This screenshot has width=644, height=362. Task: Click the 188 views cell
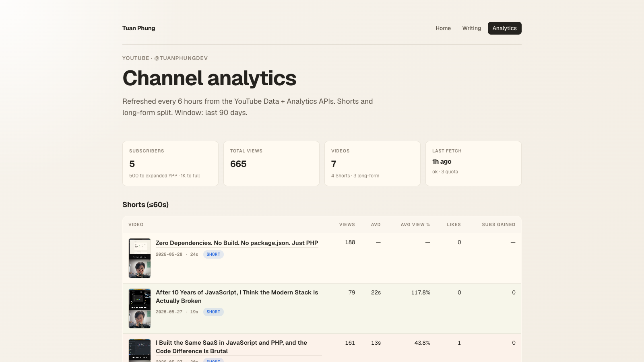point(350,242)
